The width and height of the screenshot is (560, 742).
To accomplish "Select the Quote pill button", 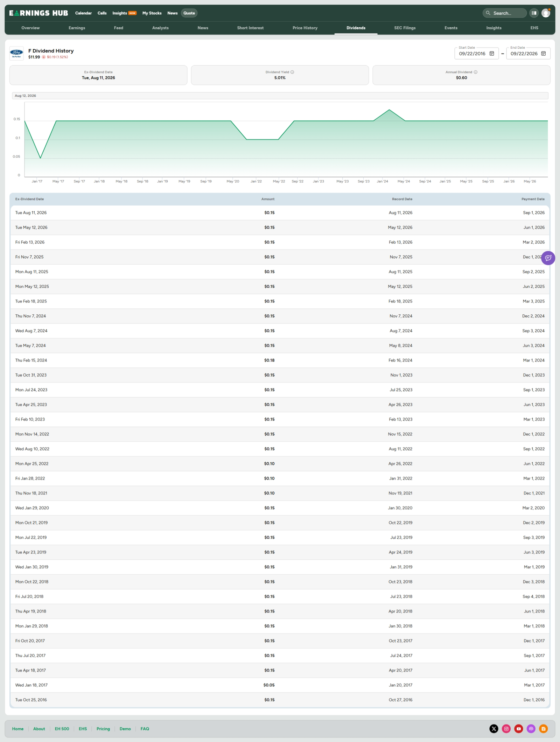I will coord(189,13).
